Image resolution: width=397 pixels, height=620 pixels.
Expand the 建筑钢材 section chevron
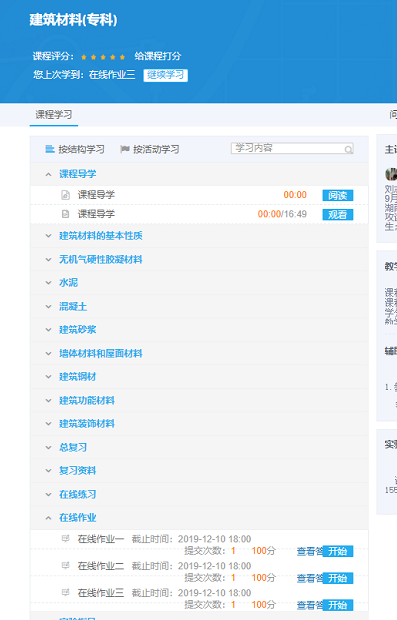tap(49, 377)
